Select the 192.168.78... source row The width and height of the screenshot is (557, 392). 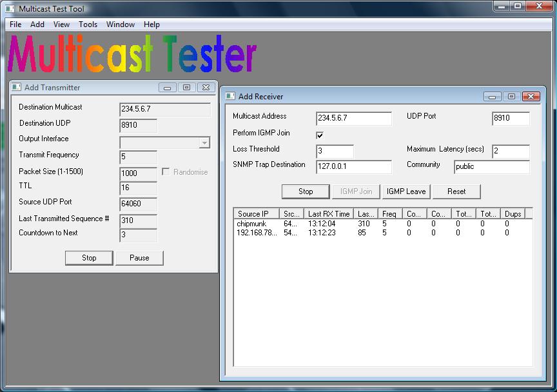[x=383, y=233]
